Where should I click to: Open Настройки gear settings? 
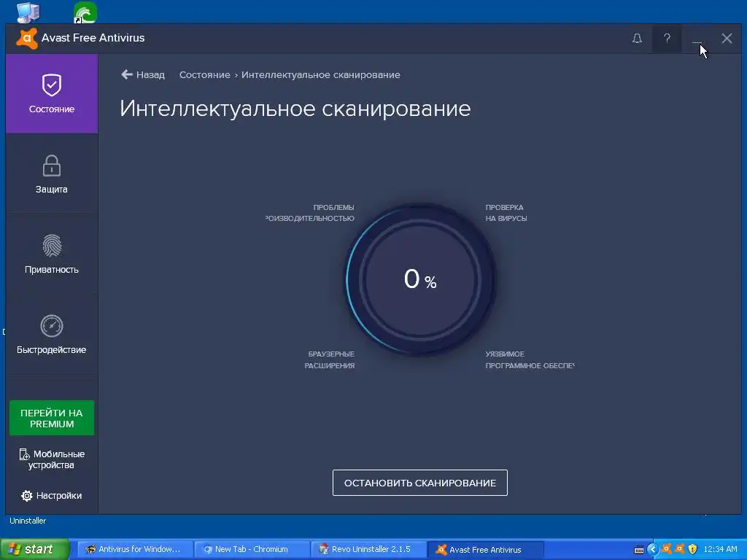pos(52,496)
